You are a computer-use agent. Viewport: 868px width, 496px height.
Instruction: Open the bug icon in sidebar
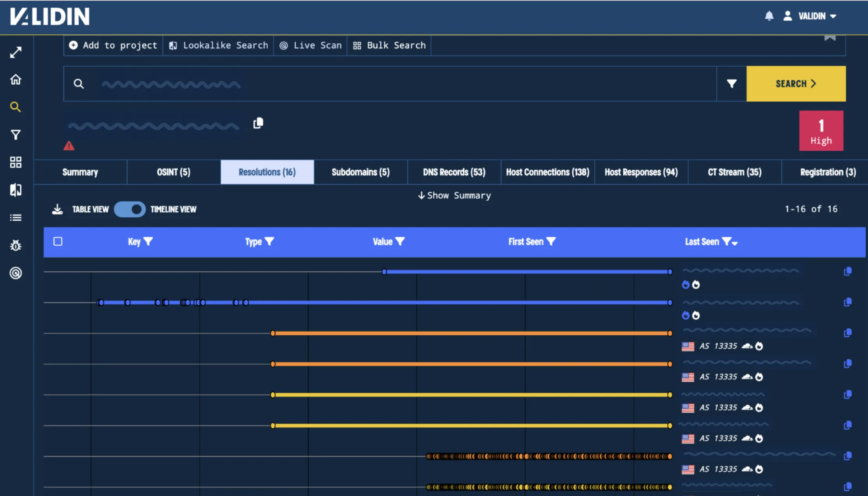[x=16, y=245]
